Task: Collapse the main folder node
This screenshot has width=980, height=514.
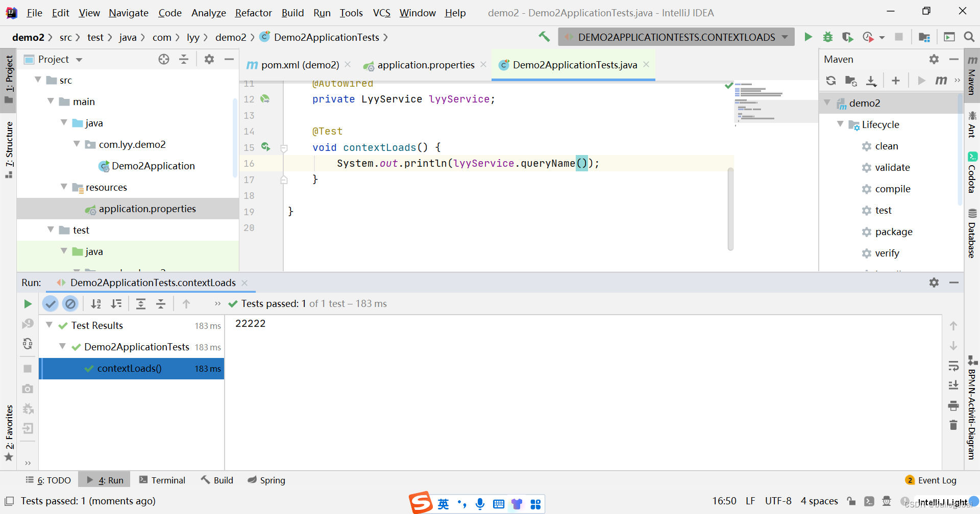Action: tap(51, 101)
